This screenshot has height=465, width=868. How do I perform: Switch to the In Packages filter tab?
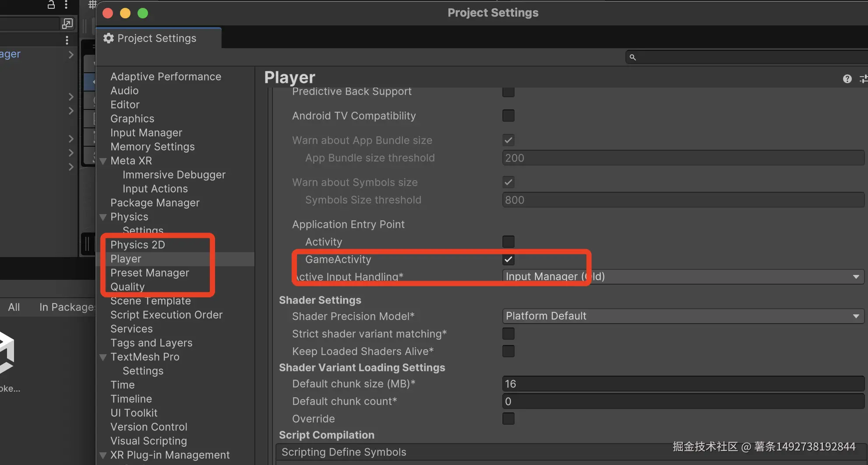point(67,307)
